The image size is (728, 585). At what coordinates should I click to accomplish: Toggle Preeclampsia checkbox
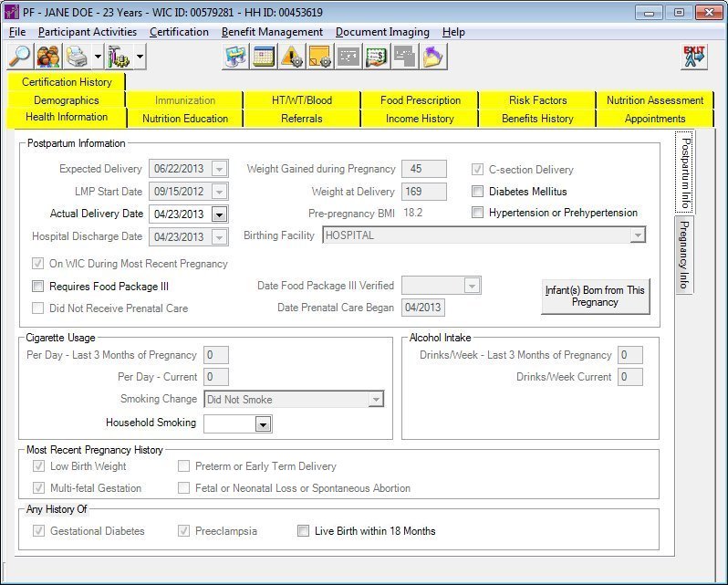tap(184, 530)
